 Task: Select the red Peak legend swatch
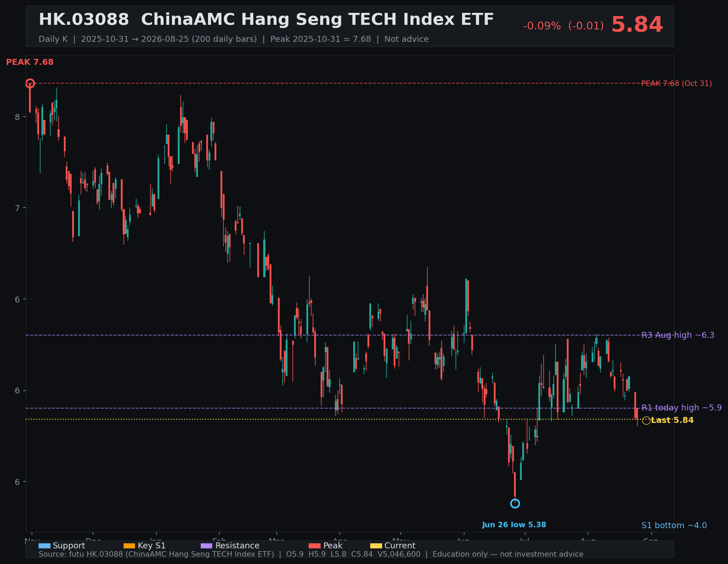pyautogui.click(x=315, y=546)
